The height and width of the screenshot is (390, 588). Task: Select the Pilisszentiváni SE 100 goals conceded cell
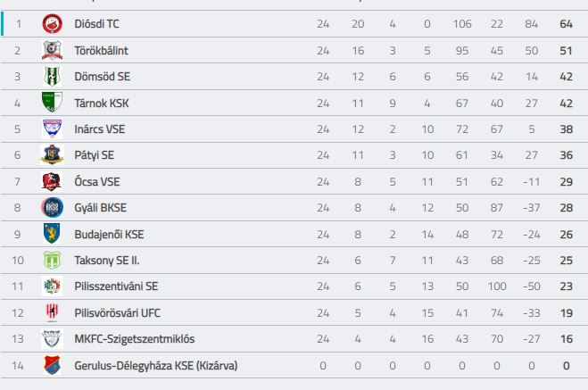pos(497,286)
